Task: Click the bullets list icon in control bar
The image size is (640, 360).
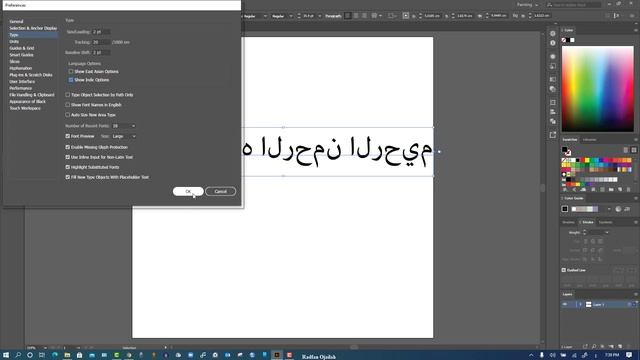Action: click(374, 16)
